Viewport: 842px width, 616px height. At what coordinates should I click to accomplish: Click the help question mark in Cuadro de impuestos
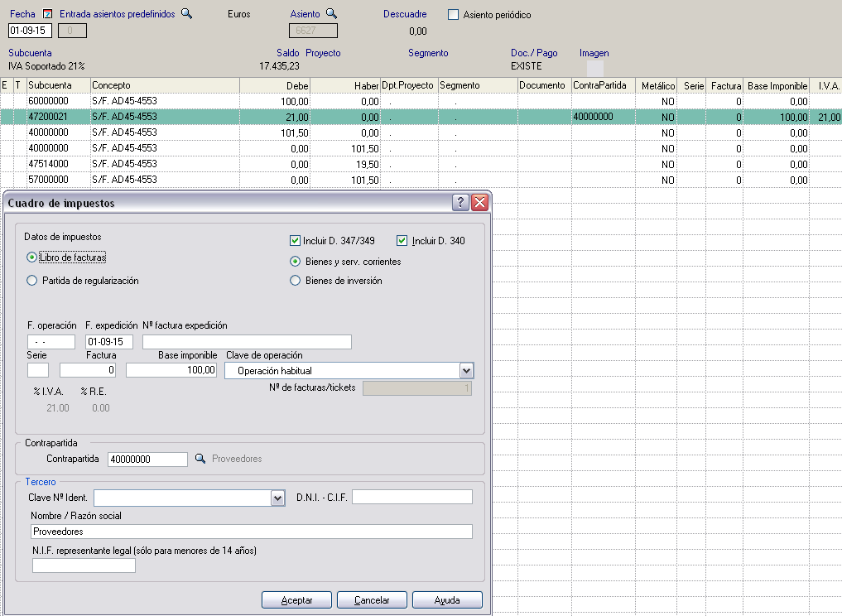pyautogui.click(x=460, y=203)
